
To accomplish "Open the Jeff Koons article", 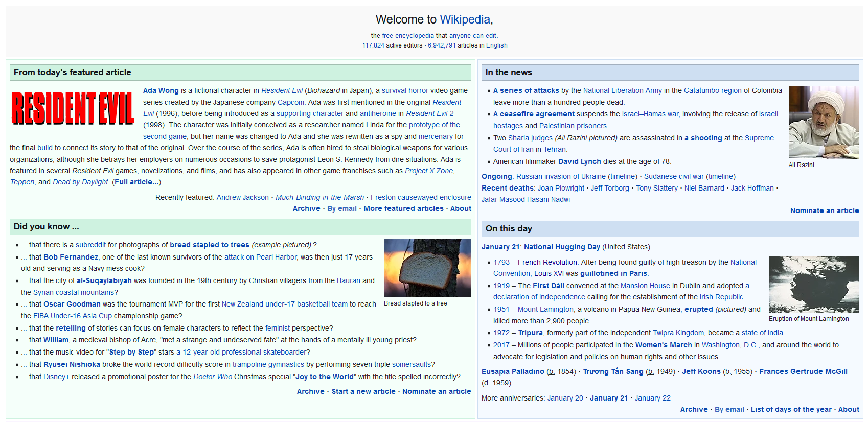I will [x=701, y=371].
